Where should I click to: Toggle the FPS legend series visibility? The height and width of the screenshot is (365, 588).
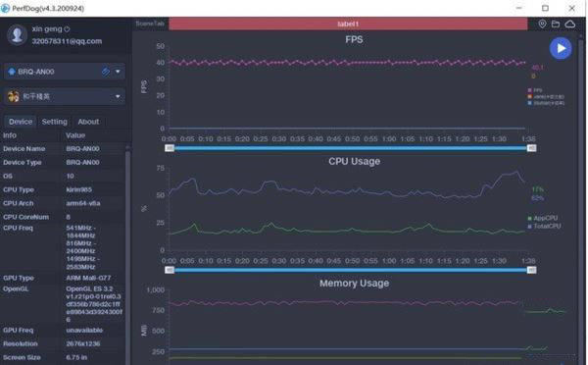(535, 90)
